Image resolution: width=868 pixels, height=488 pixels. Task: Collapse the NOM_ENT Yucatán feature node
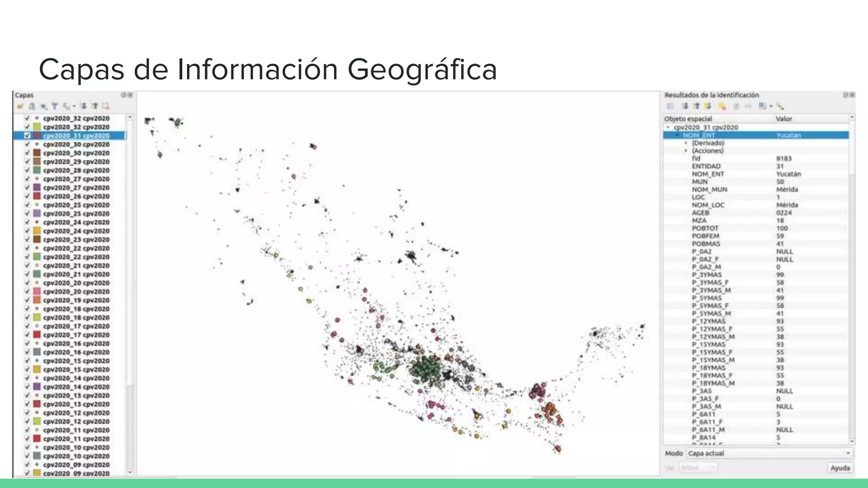(x=677, y=135)
